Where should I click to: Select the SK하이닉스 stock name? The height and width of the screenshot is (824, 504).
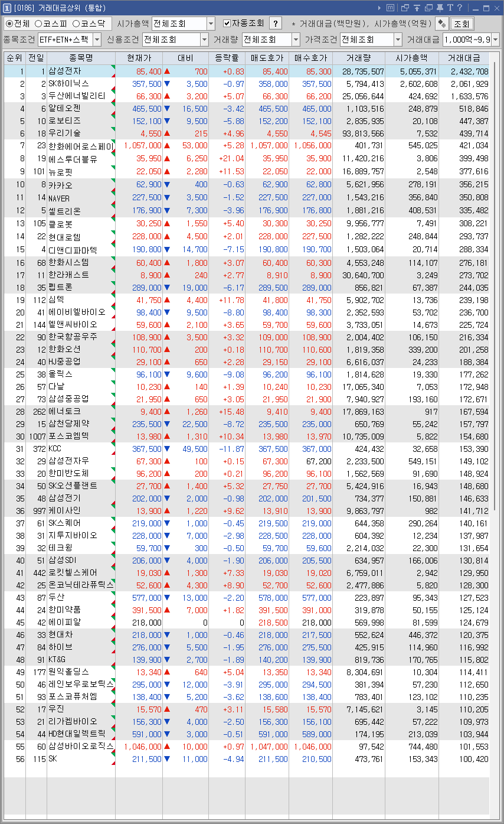coord(68,83)
